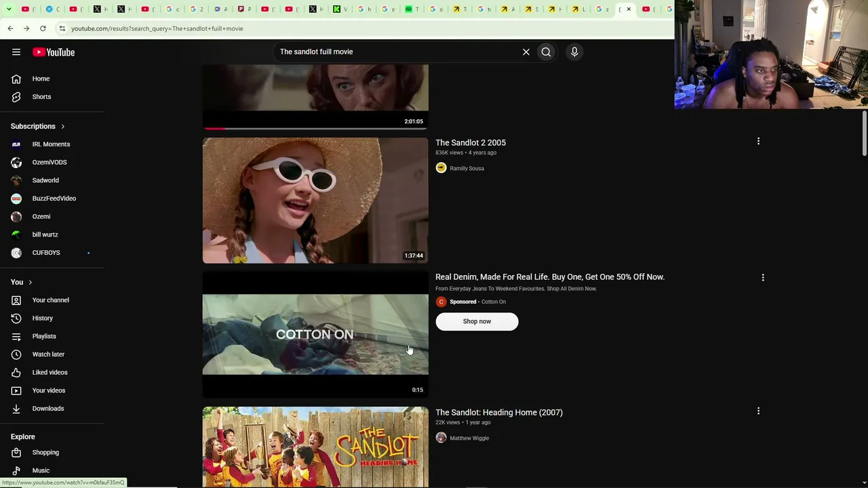Go back using the browser back arrow

click(10, 28)
